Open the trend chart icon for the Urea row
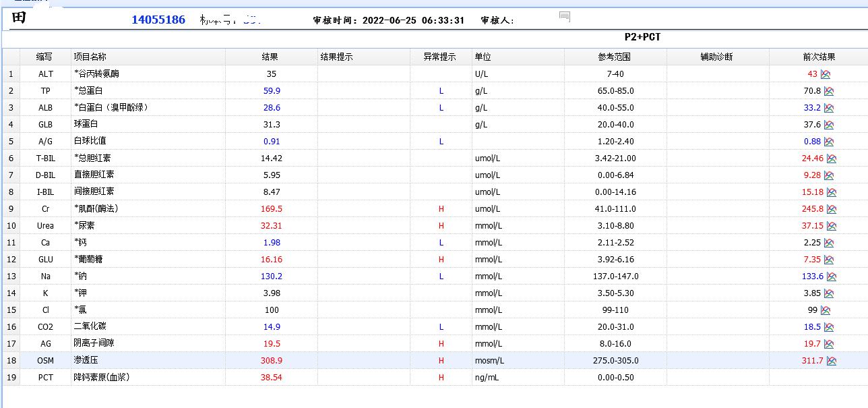The width and height of the screenshot is (868, 408). 832,226
